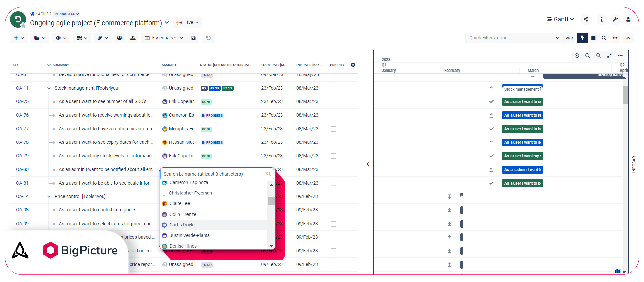Click the team resources icon

pos(119,38)
